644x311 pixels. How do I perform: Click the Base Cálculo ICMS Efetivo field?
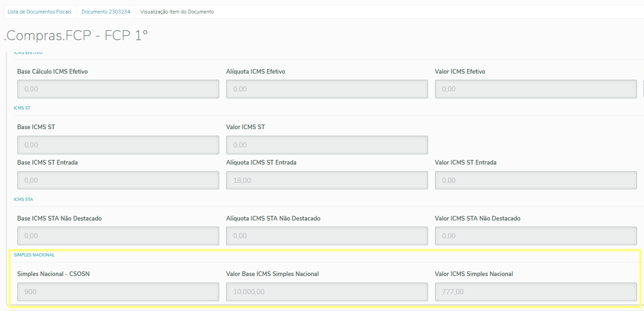118,89
